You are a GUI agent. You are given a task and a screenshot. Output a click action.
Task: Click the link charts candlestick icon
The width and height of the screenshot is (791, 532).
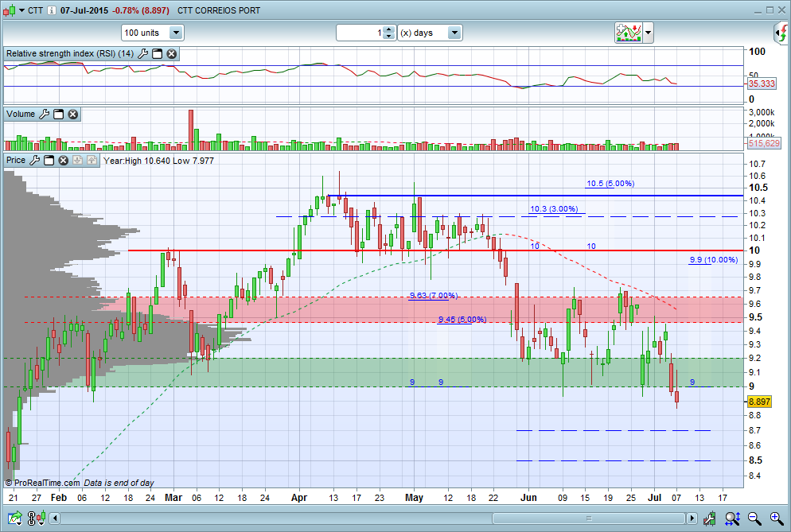(37, 518)
